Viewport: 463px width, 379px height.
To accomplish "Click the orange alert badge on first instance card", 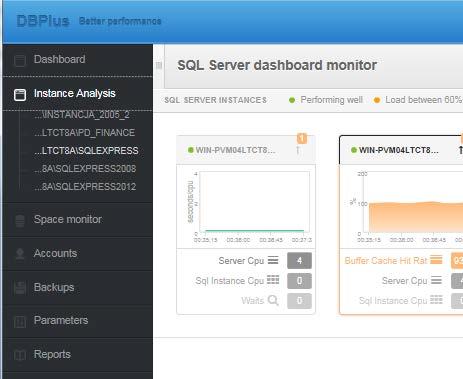I will (x=302, y=138).
